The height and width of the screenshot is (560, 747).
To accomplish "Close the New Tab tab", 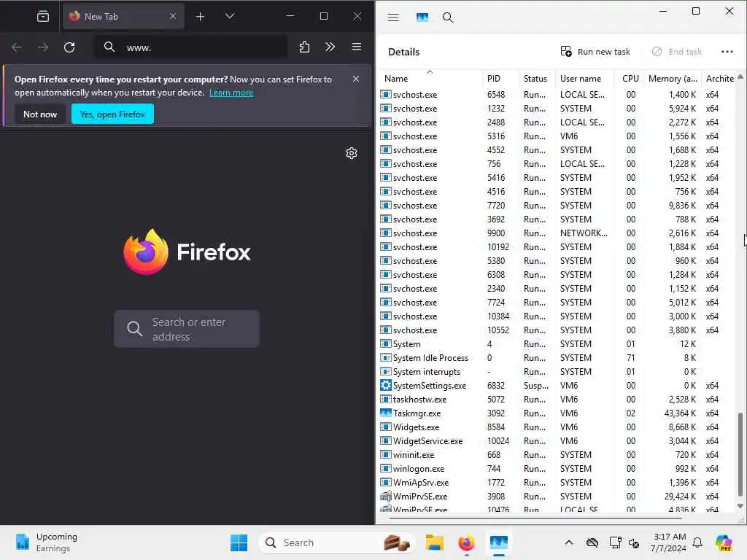I will (x=173, y=16).
